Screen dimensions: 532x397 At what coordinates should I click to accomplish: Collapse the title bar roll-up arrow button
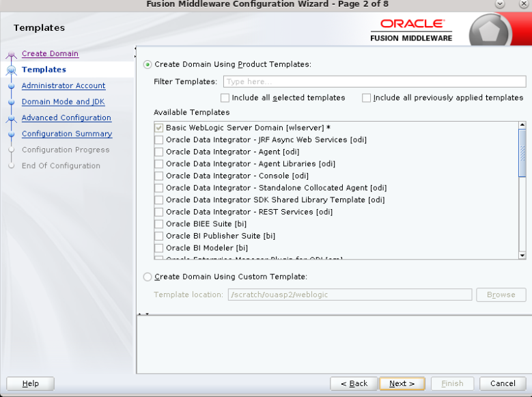click(500, 4)
